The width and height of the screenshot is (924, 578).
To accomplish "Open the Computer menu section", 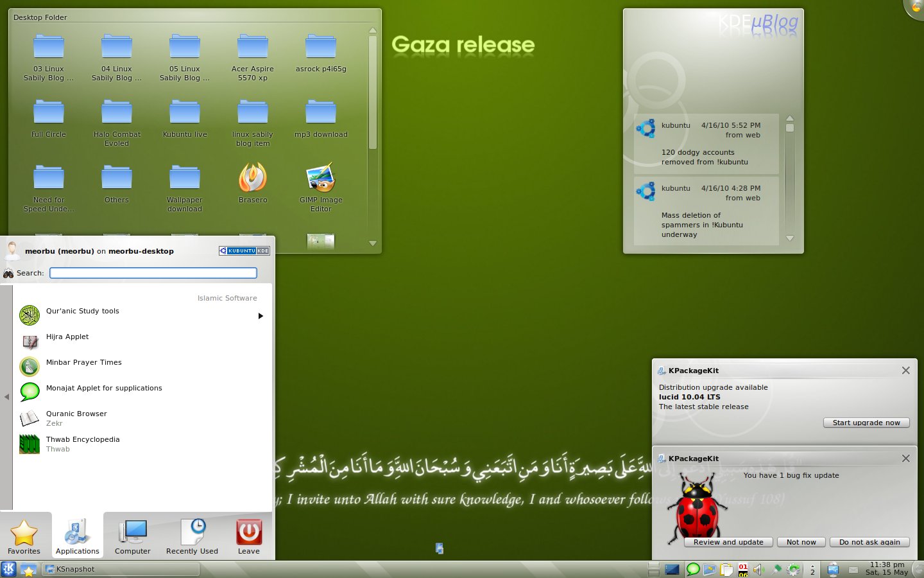I will click(132, 536).
